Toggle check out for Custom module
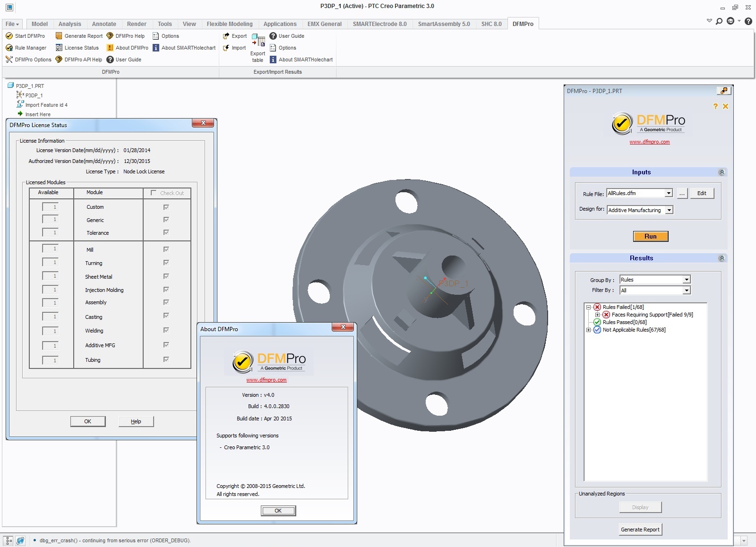 coord(166,207)
